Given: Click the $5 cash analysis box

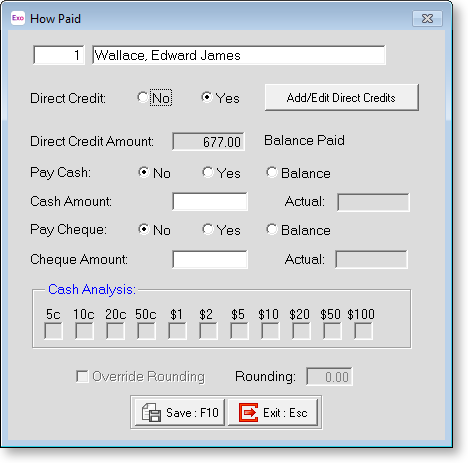Looking at the screenshot, I should point(239,331).
